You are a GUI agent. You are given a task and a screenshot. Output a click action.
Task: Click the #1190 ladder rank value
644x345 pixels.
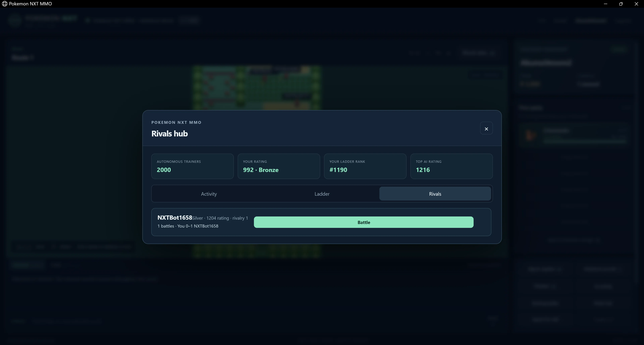point(338,170)
